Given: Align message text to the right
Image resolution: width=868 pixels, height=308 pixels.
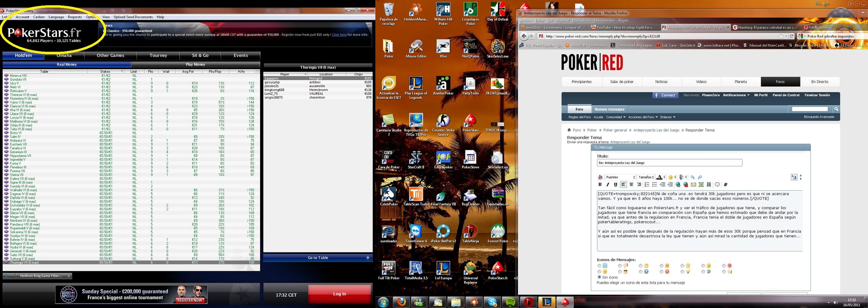Looking at the screenshot, I should [639, 185].
